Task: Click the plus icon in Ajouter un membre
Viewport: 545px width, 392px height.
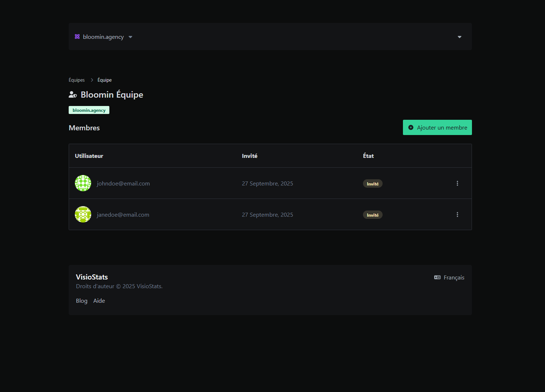Action: [x=411, y=127]
